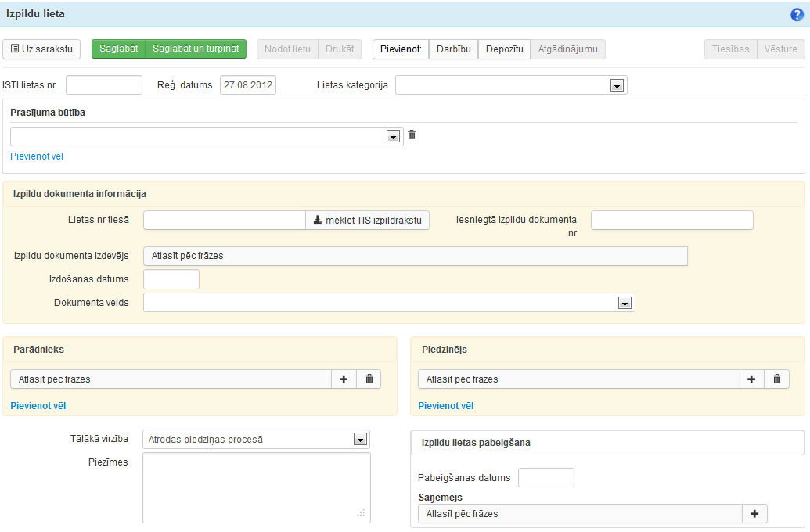Click into the Piezīmes text area

point(256,487)
